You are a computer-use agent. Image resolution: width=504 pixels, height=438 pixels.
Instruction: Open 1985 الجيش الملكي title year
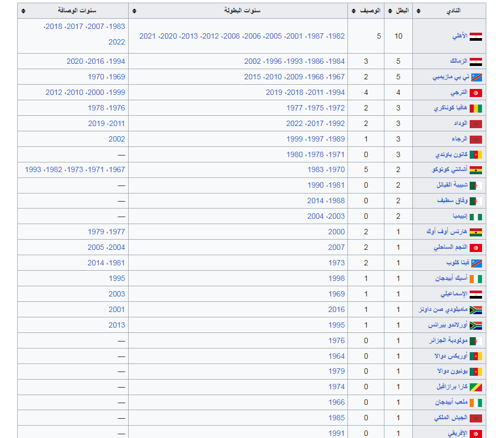point(337,418)
